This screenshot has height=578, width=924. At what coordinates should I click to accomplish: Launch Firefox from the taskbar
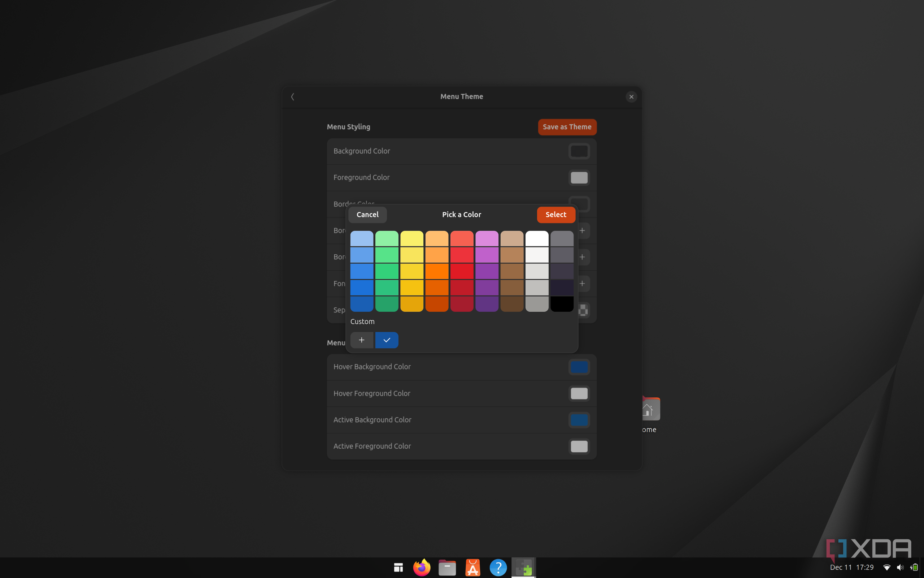[x=422, y=568]
